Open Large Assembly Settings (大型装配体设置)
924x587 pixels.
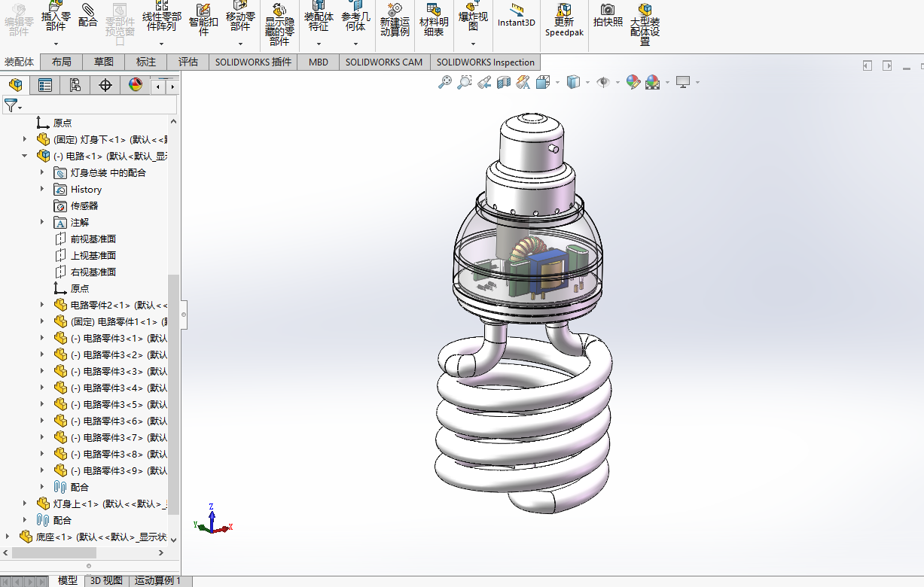(645, 23)
